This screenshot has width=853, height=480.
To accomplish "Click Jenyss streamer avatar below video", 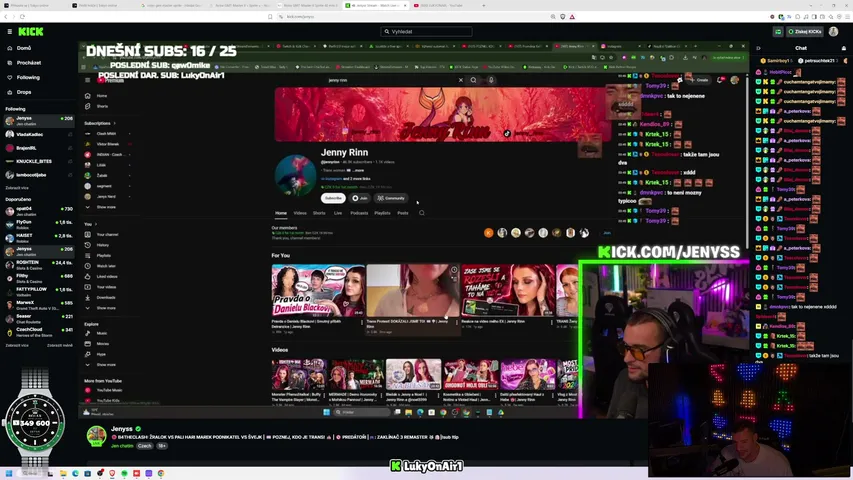I will tap(96, 436).
